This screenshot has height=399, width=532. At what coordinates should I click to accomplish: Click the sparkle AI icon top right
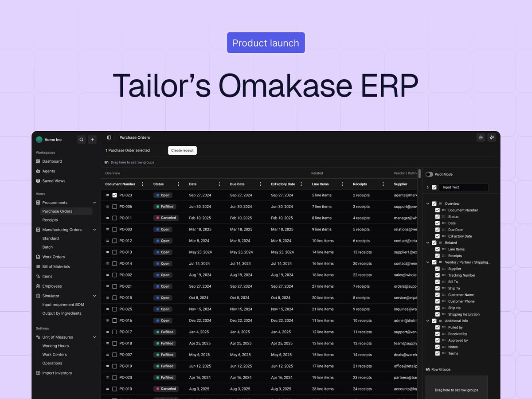pos(492,137)
